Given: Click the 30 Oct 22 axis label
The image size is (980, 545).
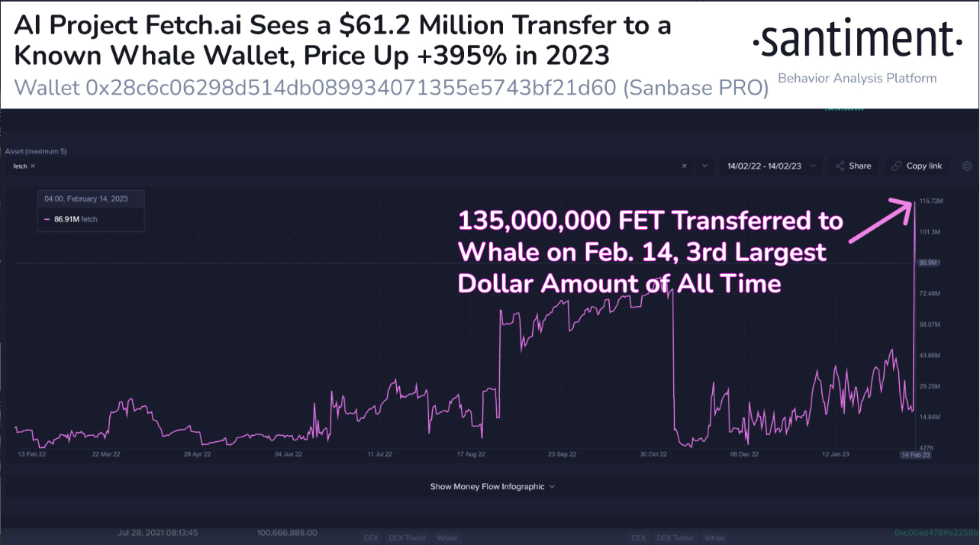Looking at the screenshot, I should point(653,454).
